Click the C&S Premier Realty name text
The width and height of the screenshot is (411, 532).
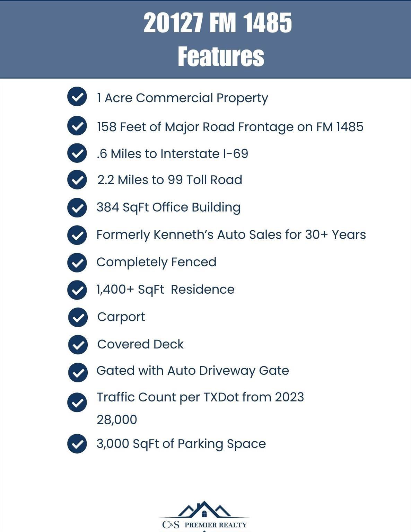click(x=204, y=525)
